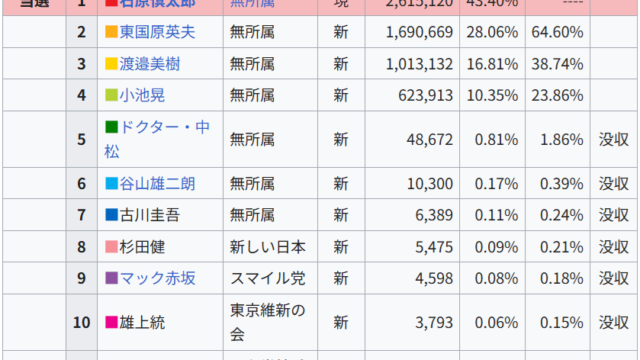Select the 東京維新の会 party cell

270,322
